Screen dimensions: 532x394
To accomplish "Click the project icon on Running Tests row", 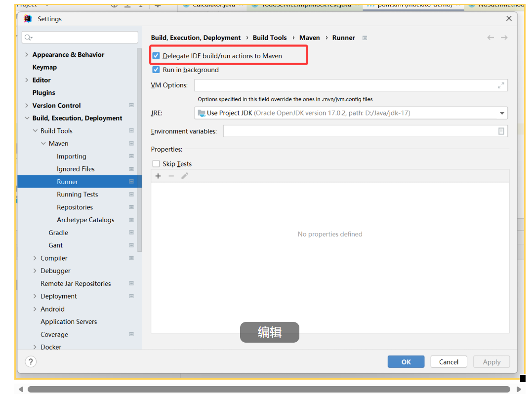I will (x=131, y=195).
